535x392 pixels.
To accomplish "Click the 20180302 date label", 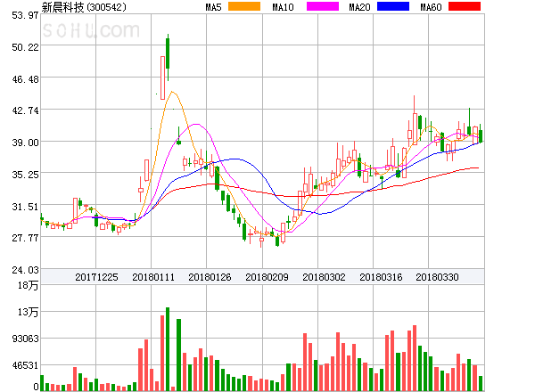I will pyautogui.click(x=324, y=277).
